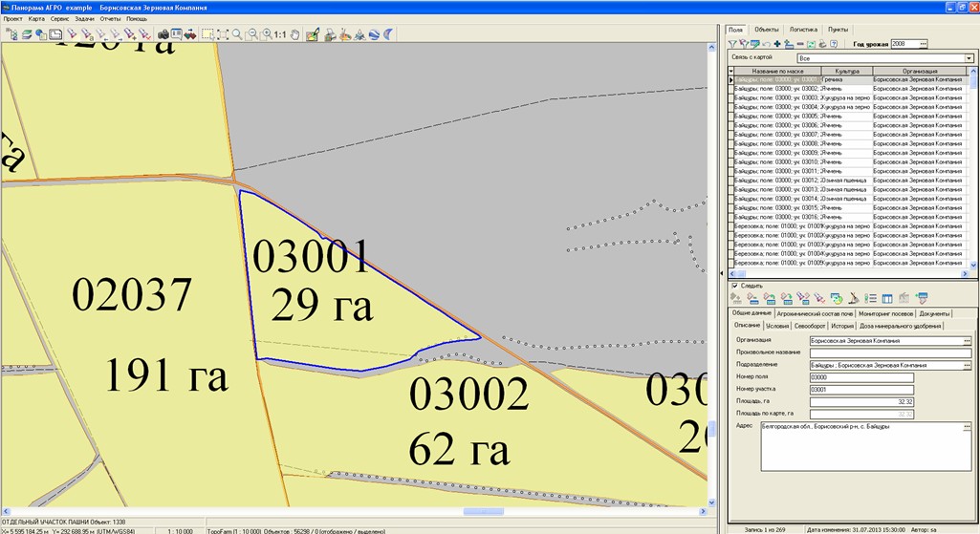Click the camera snapshot icon in main toolbar
The image size is (980, 534).
163,34
